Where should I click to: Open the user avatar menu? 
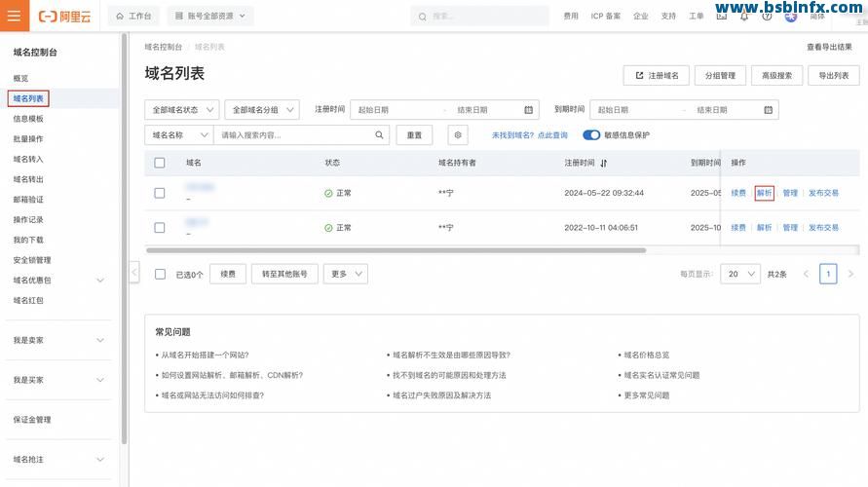pos(790,18)
